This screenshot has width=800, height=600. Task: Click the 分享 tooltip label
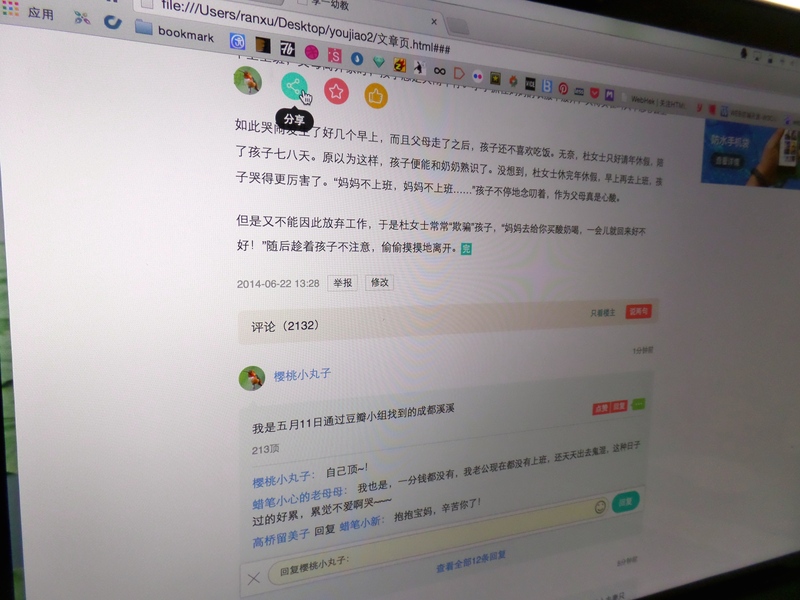(x=294, y=120)
